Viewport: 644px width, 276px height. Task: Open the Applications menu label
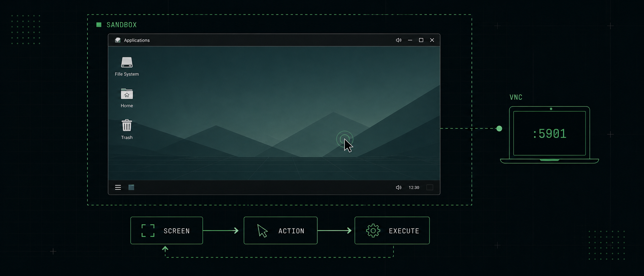click(137, 40)
